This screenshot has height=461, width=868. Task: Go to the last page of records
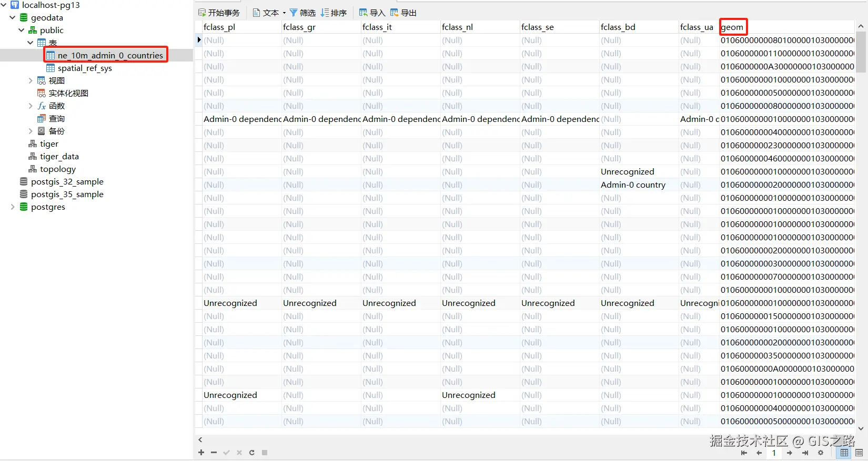805,453
